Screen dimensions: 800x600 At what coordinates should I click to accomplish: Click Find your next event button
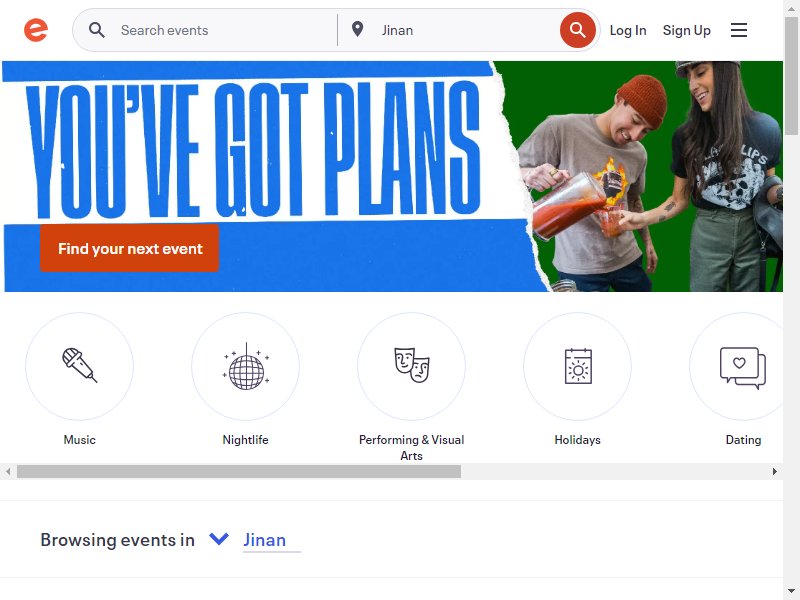[x=130, y=248]
